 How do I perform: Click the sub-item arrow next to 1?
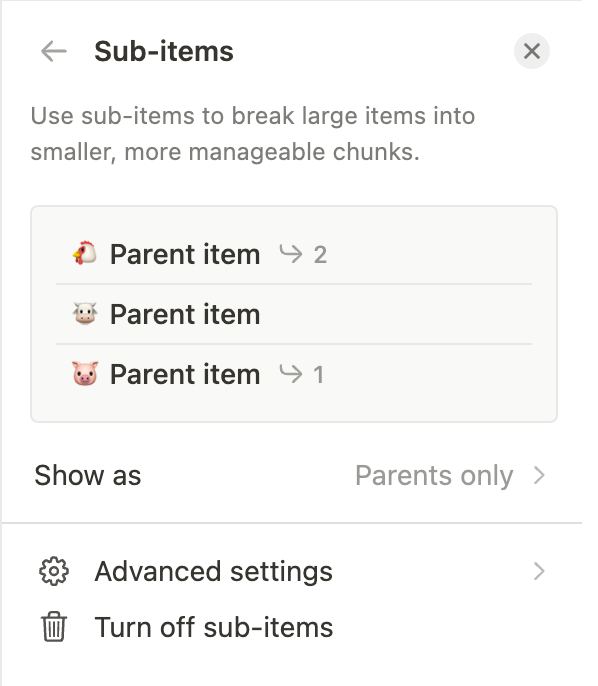290,374
